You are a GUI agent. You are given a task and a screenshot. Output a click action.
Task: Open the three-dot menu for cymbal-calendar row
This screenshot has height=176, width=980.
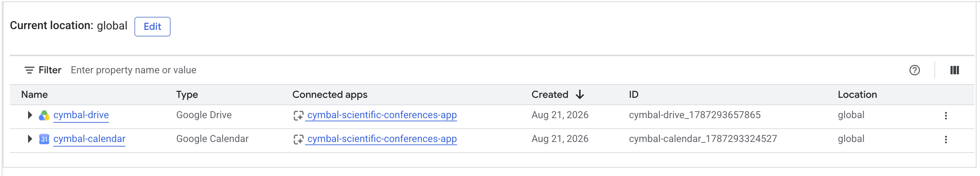coord(946,140)
